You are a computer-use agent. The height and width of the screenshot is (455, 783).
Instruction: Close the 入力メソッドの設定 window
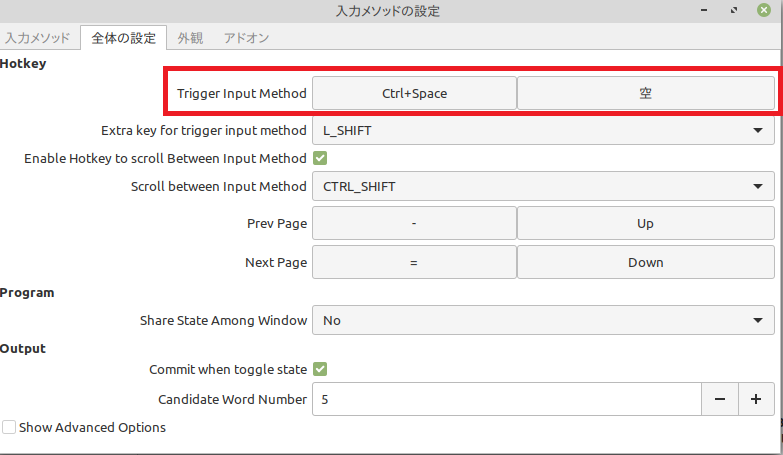[764, 10]
